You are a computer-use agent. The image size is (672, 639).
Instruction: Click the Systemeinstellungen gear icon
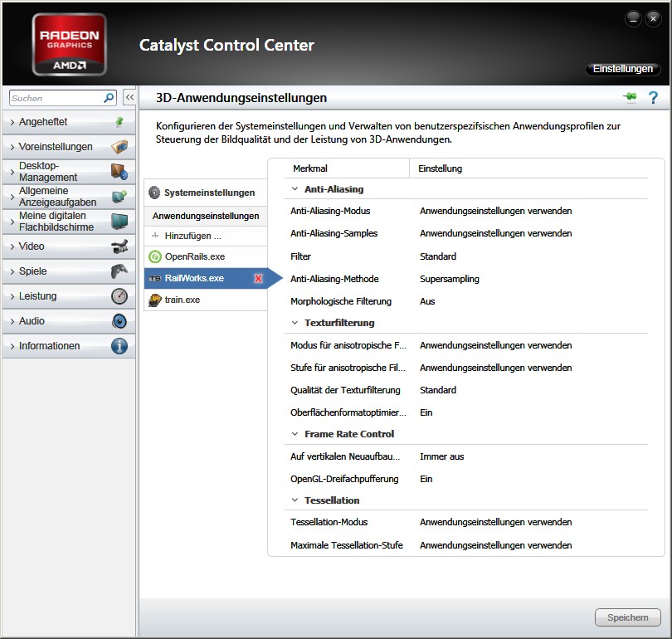click(x=154, y=193)
